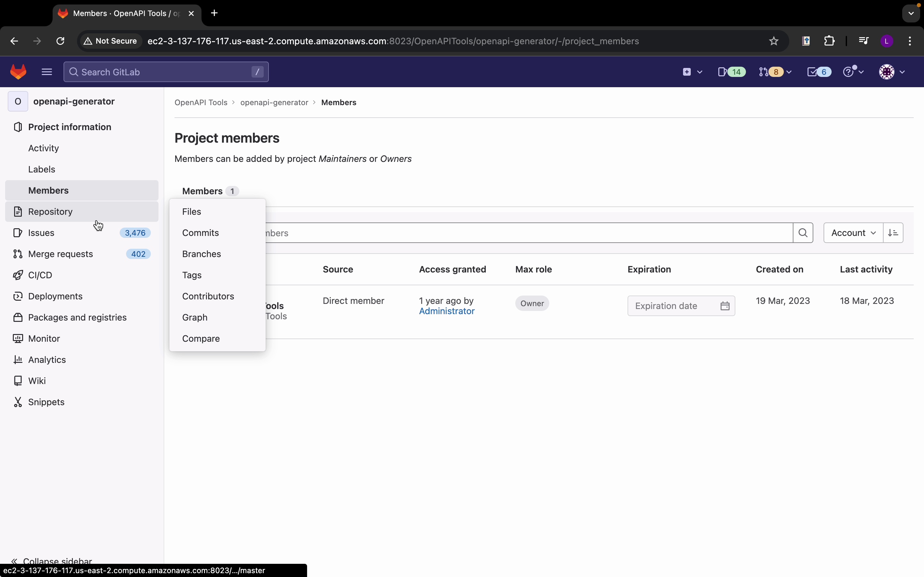Viewport: 924px width, 577px height.
Task: Open Issues in the sidebar
Action: [41, 233]
